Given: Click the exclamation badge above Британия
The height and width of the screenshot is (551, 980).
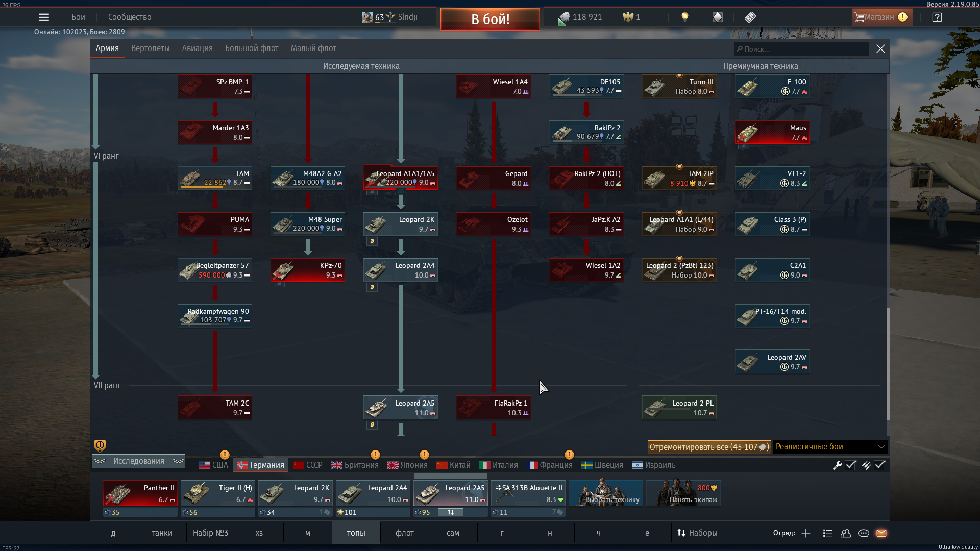Looking at the screenshot, I should (375, 455).
